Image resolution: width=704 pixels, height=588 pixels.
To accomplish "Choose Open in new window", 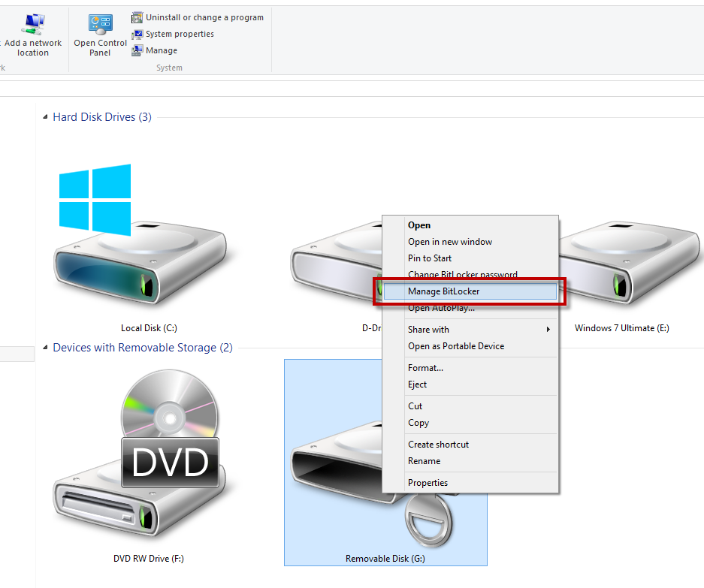I will 470,242.
